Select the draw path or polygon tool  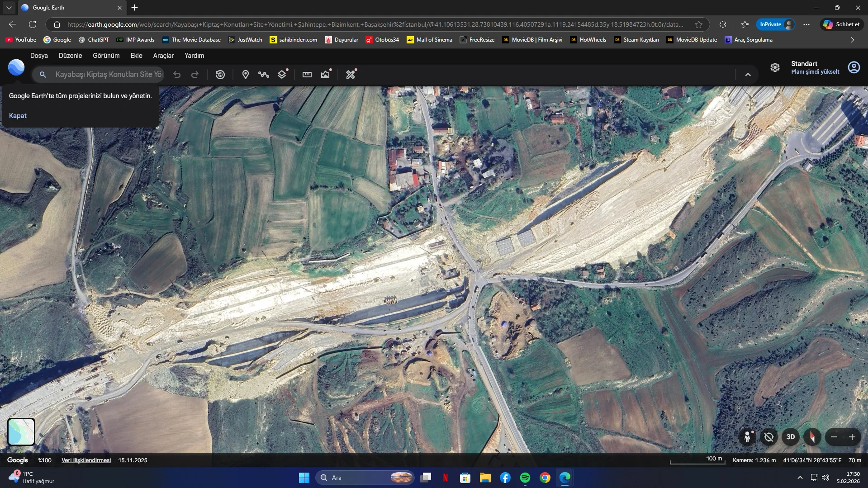[x=264, y=75]
